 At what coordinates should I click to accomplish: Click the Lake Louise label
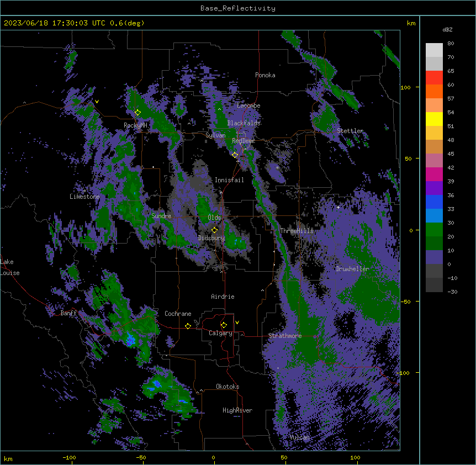[9, 267]
